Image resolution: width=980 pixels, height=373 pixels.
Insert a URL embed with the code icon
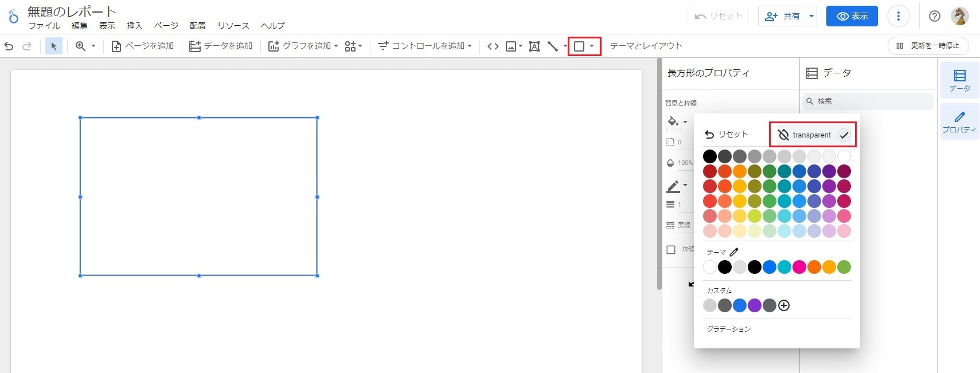[493, 46]
